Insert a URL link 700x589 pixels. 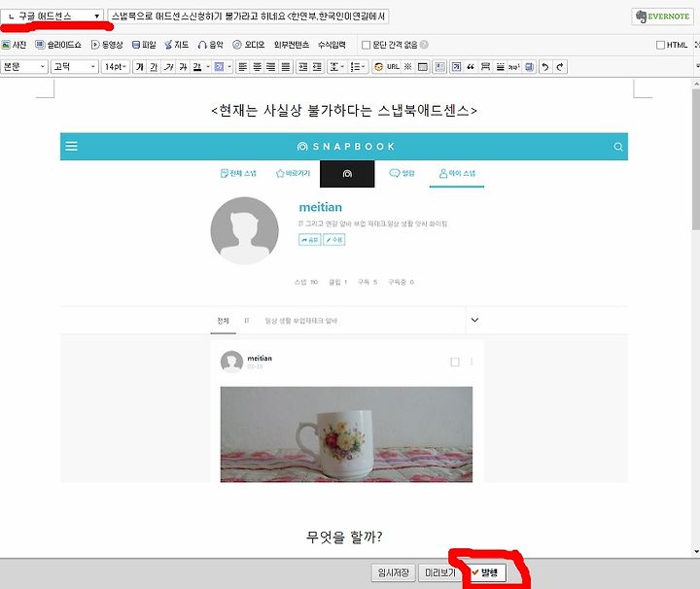tap(393, 67)
